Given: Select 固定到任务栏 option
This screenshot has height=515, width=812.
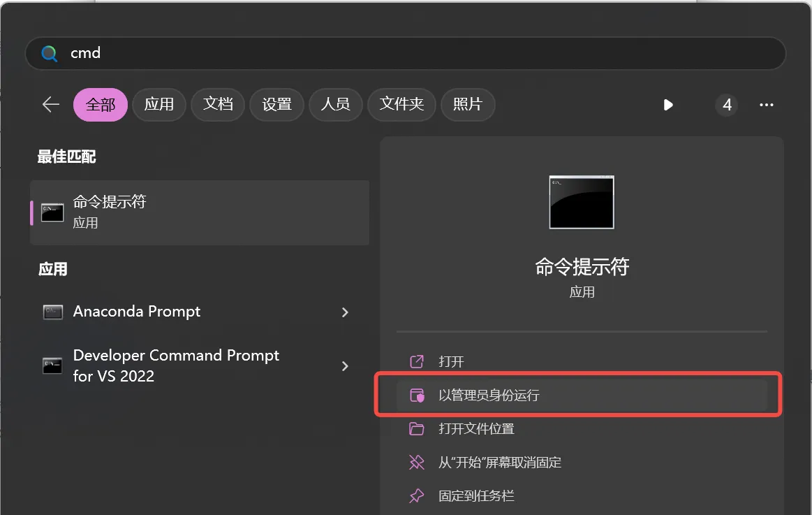Looking at the screenshot, I should point(476,495).
